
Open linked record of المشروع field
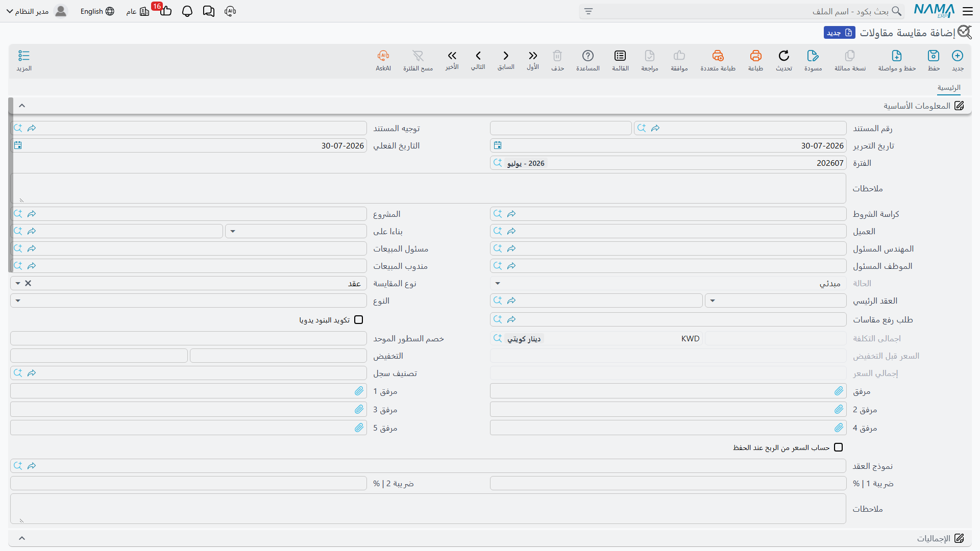coord(32,214)
